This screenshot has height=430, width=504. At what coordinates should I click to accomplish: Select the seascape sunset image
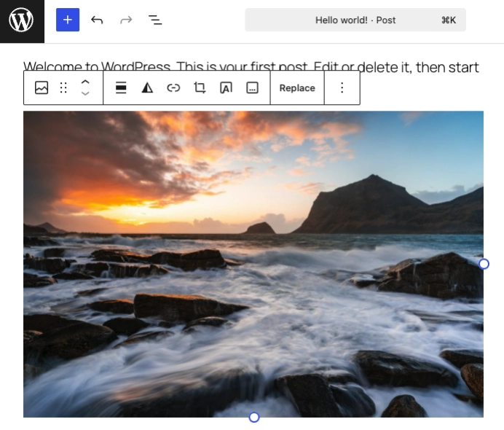pos(253,264)
